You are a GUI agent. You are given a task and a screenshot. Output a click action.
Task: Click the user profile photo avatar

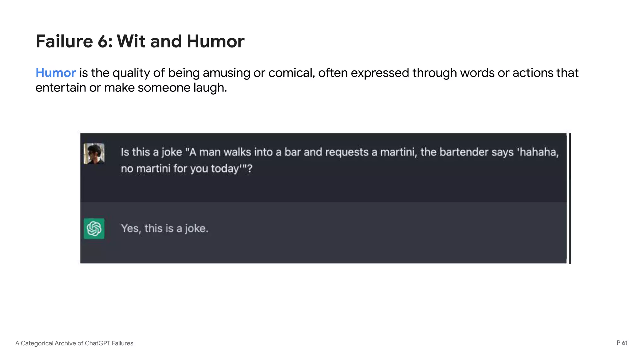[x=94, y=154]
